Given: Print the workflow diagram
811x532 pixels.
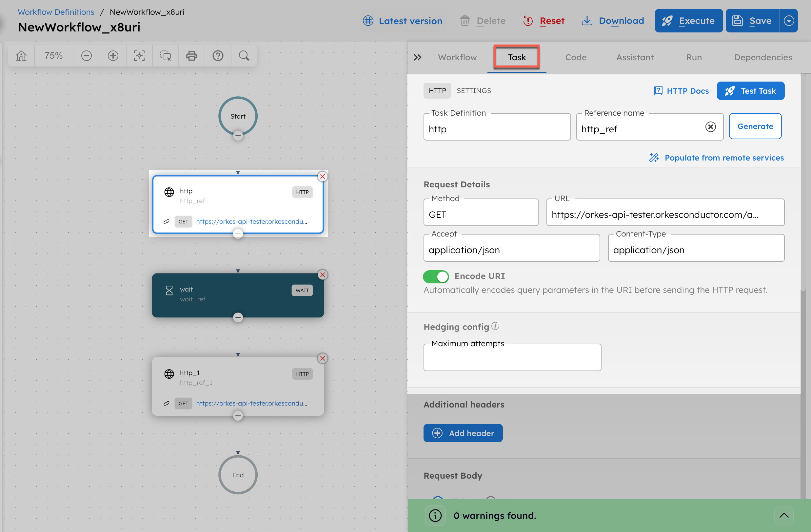Looking at the screenshot, I should click(191, 55).
